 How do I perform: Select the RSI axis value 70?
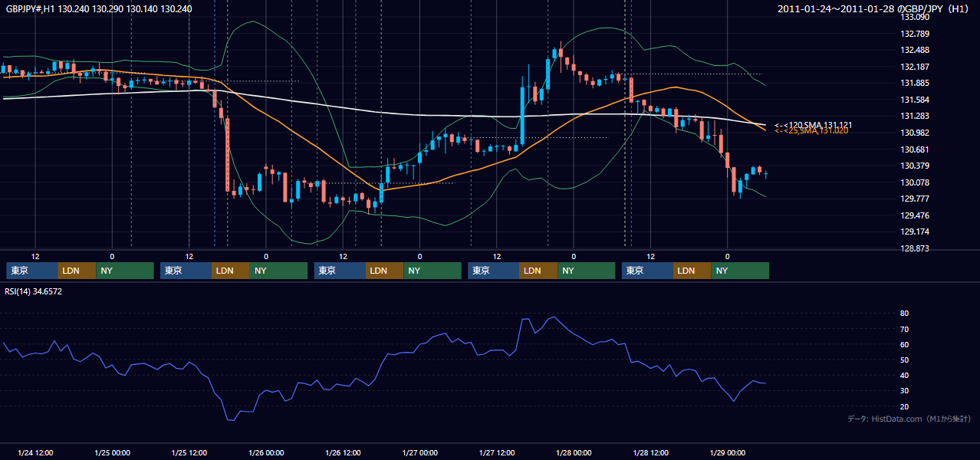[905, 329]
